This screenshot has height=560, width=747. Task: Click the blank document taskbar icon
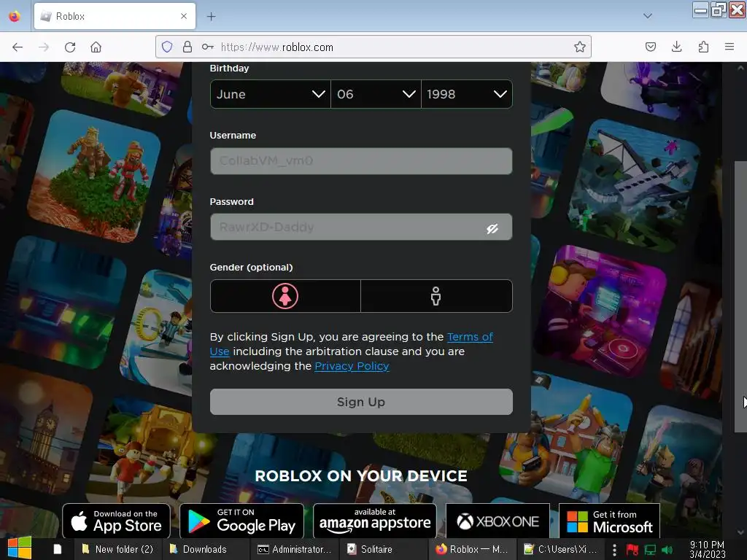[57, 549]
